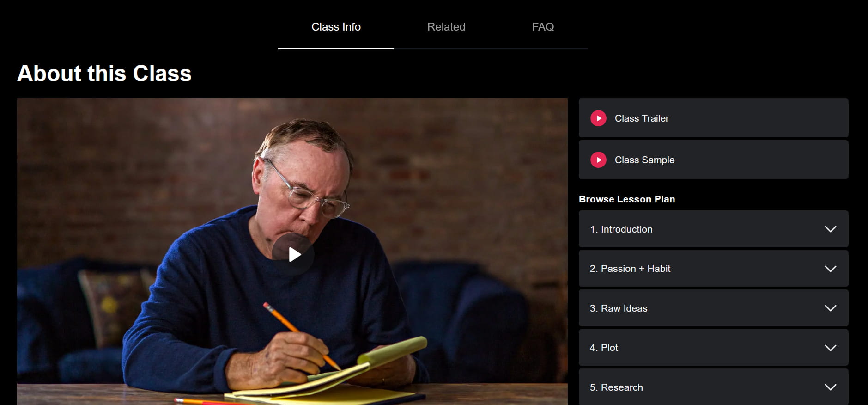Screen dimensions: 868x405
Task: Select lesson 1. Introduction
Action: (x=713, y=229)
